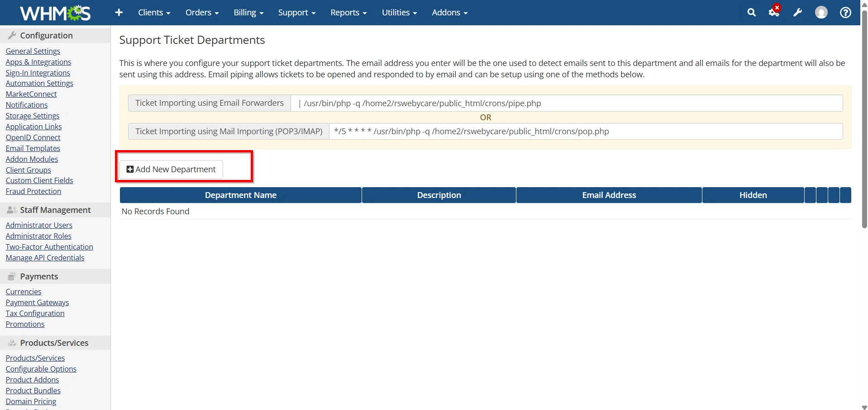
Task: Open OpenID Connect link
Action: (33, 137)
